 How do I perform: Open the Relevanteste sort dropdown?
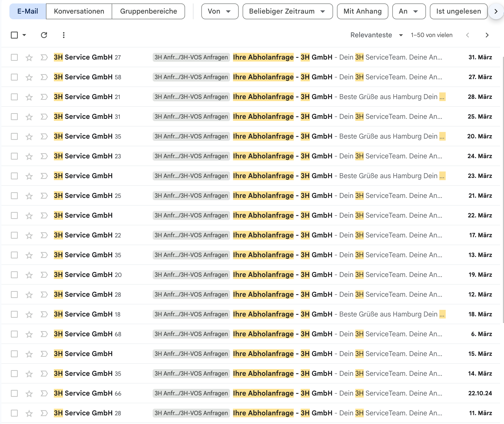376,35
